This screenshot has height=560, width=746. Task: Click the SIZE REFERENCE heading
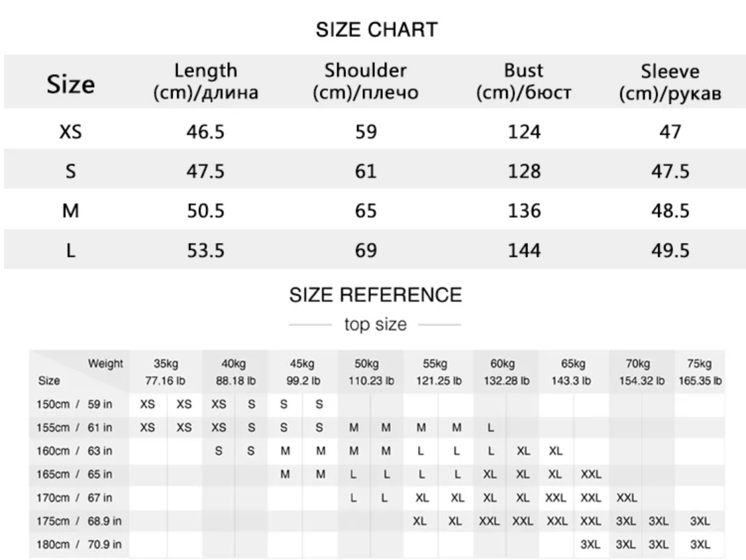tap(376, 295)
